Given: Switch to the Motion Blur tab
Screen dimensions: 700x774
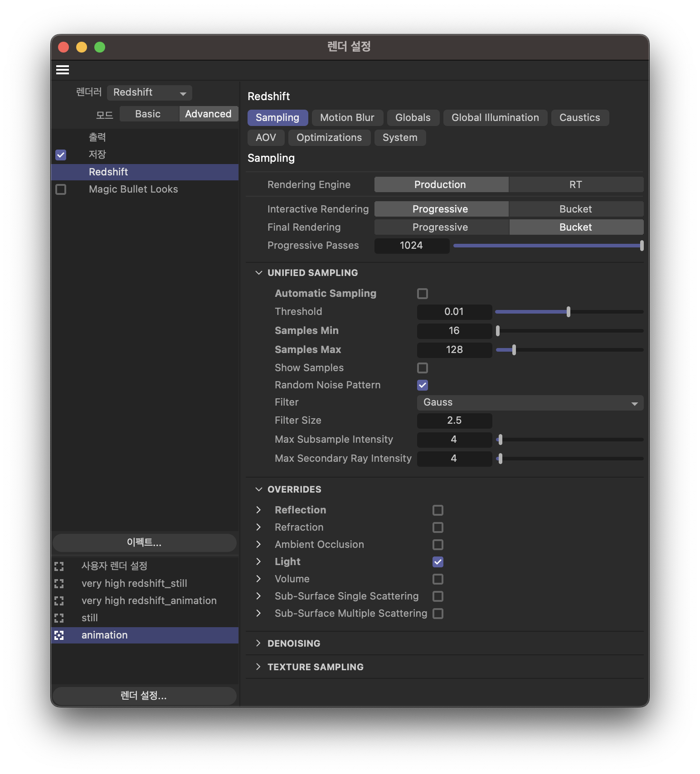Looking at the screenshot, I should pos(347,118).
